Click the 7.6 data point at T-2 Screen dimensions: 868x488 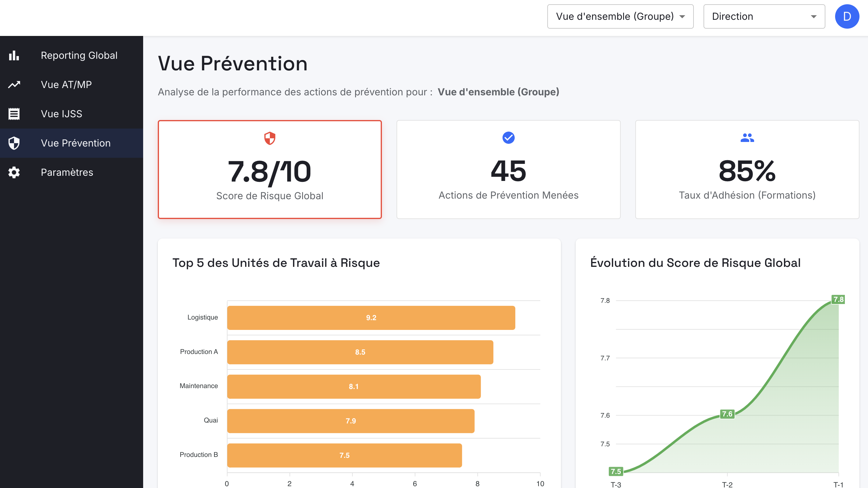727,414
